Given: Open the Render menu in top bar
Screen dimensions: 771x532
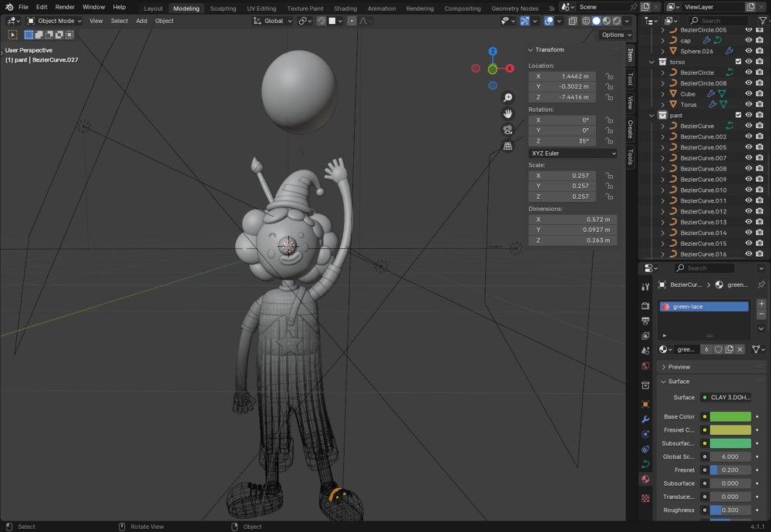Looking at the screenshot, I should click(x=65, y=6).
